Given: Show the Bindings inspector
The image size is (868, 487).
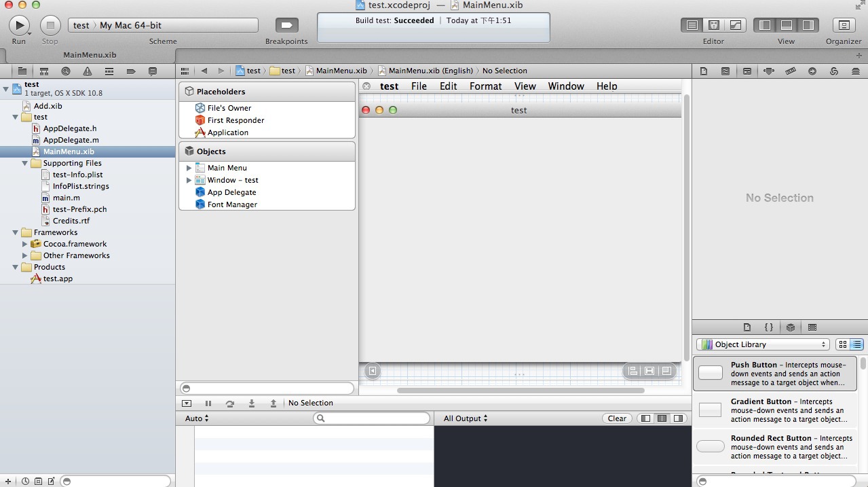Looking at the screenshot, I should pyautogui.click(x=834, y=71).
